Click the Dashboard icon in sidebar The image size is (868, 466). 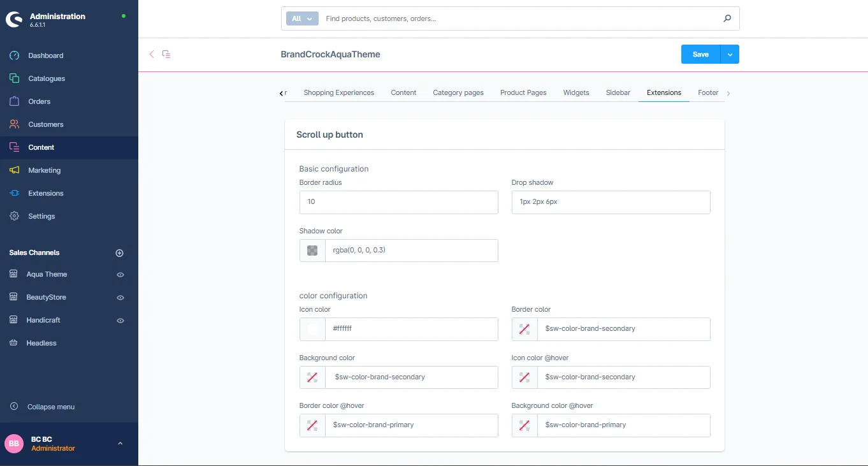tap(14, 55)
